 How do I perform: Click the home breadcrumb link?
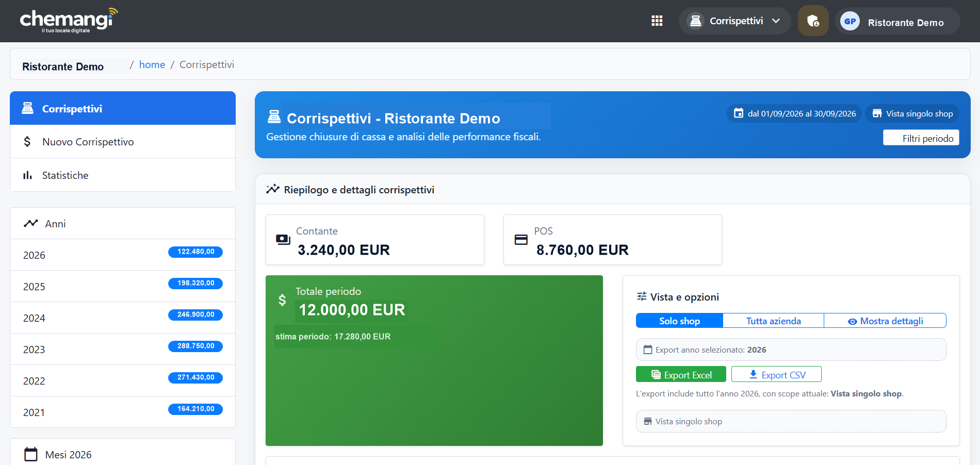click(152, 64)
